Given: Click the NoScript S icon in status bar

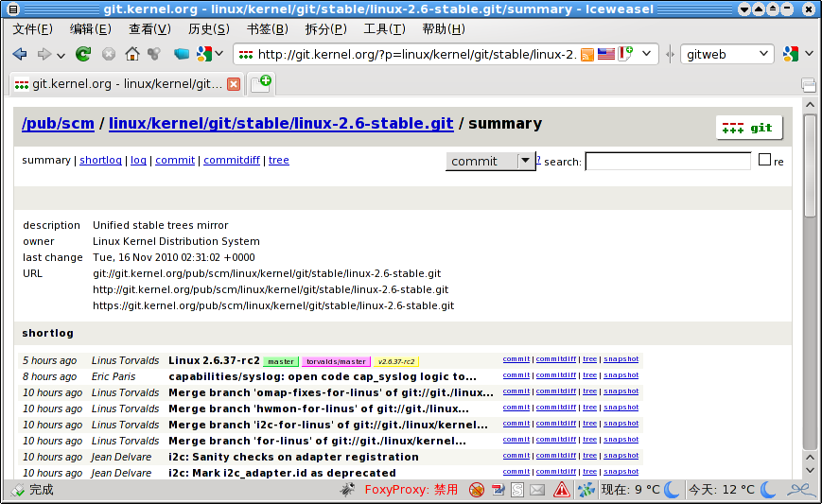Looking at the screenshot, I should [x=517, y=490].
